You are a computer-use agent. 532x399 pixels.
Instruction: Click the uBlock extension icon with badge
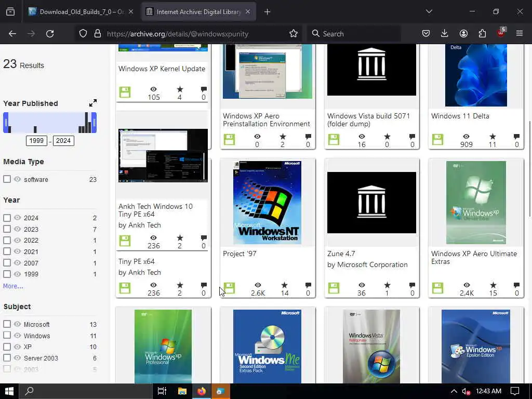[501, 33]
